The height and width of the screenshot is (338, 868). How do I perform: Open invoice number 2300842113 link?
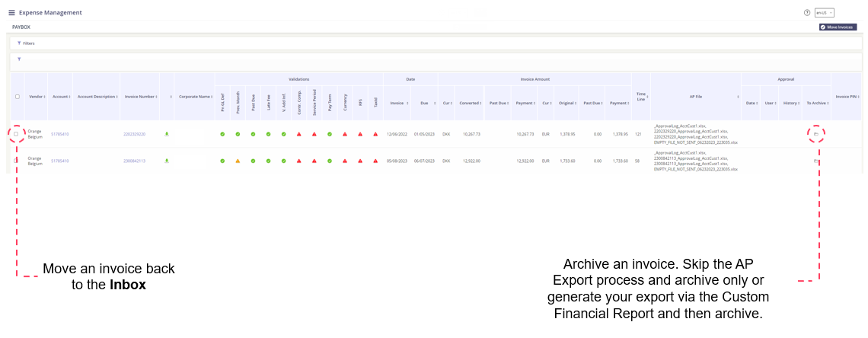tap(135, 161)
